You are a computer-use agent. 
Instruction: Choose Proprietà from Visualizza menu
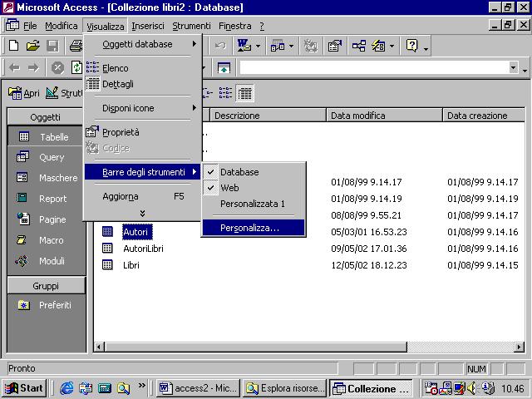[x=142, y=132]
